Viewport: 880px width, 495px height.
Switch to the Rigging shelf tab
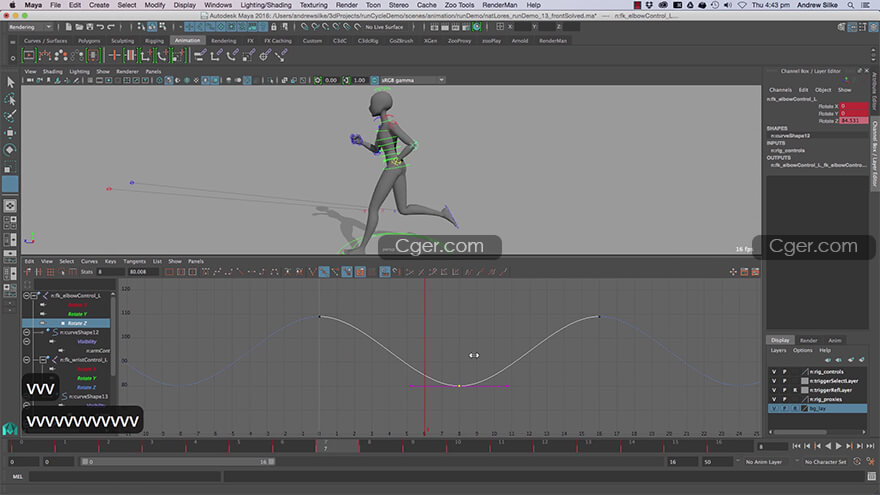click(x=154, y=41)
